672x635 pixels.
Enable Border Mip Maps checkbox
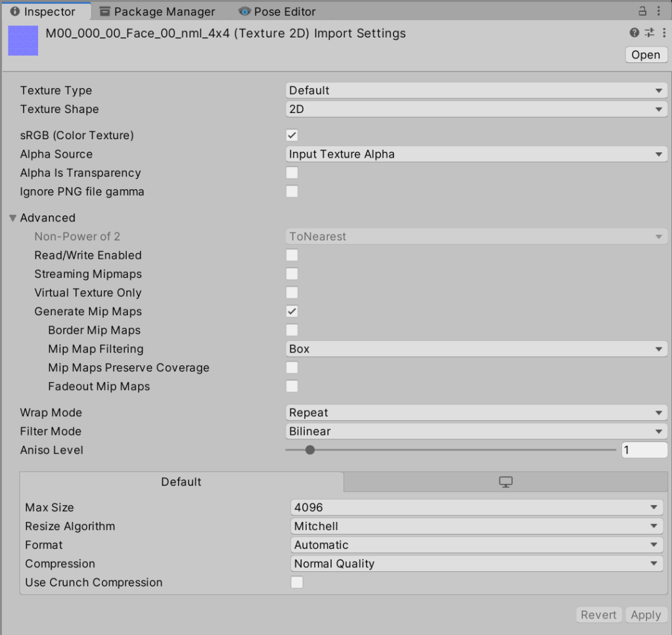(292, 330)
